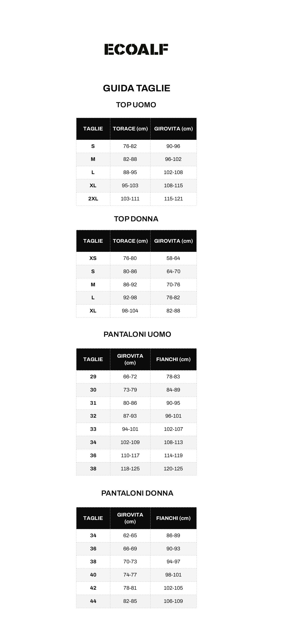Click the ECOALF logo
This screenshot has width=282, height=644.
point(136,49)
